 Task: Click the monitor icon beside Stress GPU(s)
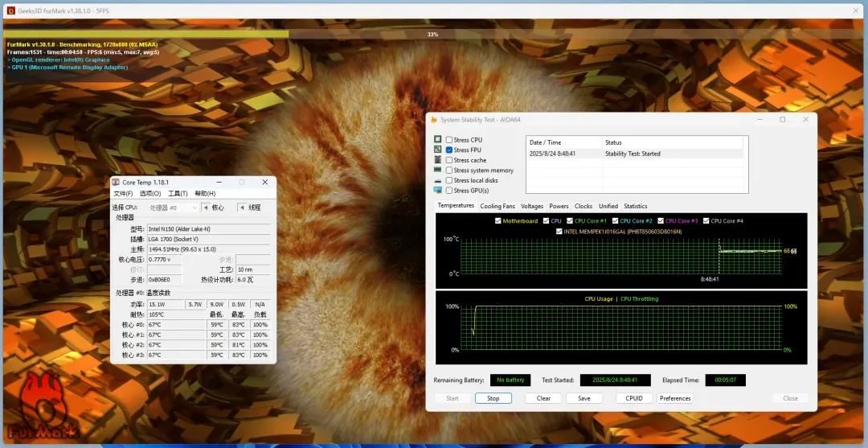click(x=438, y=191)
